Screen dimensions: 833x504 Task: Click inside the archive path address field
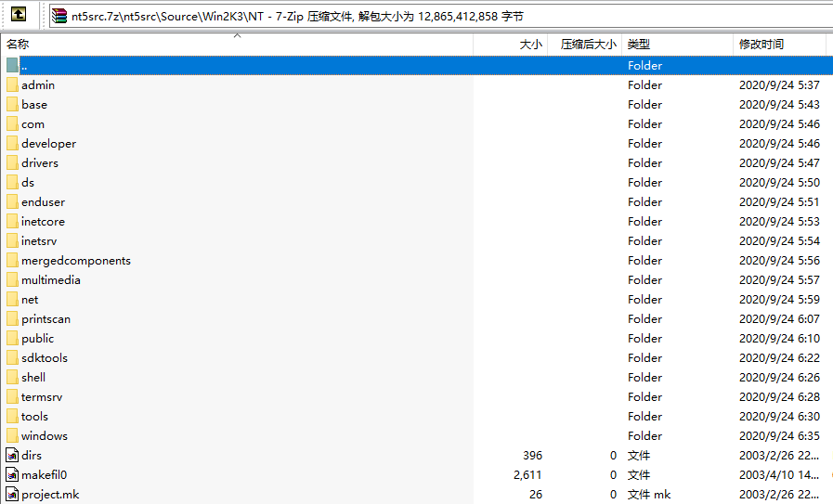coord(441,17)
